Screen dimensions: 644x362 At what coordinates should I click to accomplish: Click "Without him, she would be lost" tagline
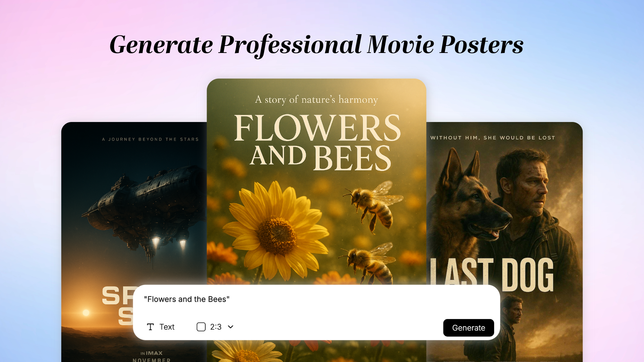click(493, 138)
